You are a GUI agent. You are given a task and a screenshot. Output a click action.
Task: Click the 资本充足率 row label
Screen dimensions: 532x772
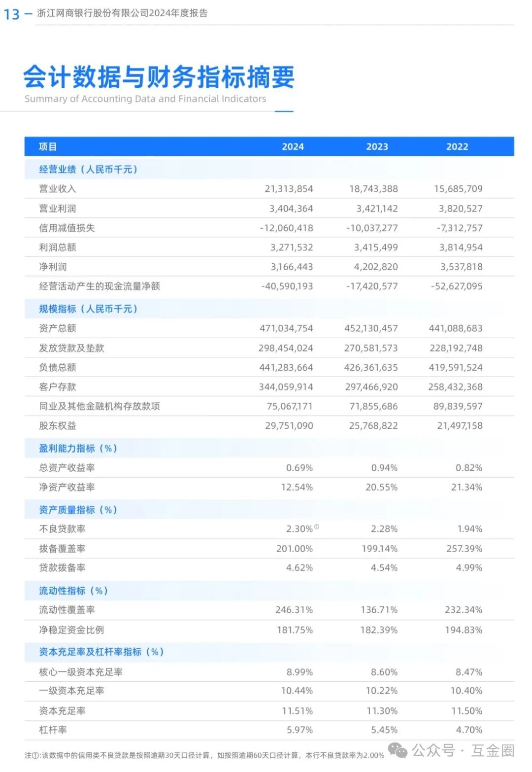point(63,711)
